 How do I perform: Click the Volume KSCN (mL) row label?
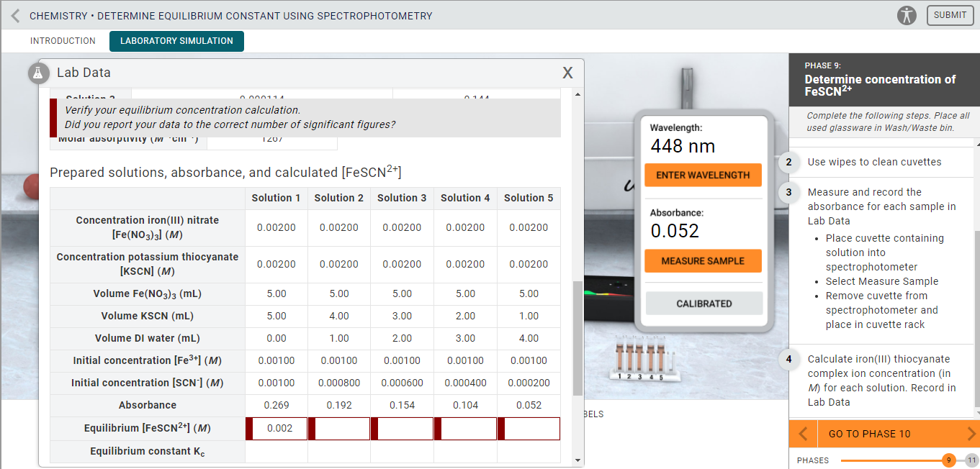[x=148, y=316]
